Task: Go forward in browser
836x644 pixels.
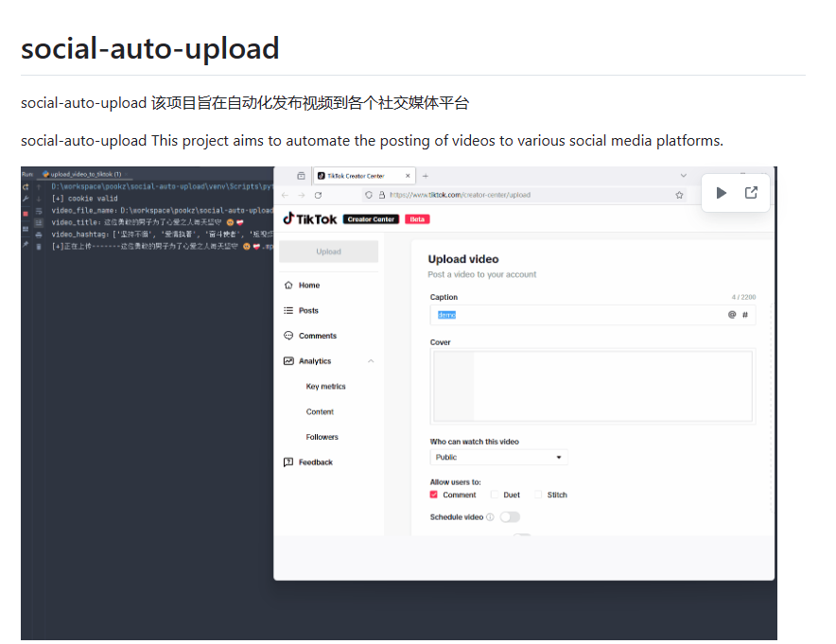Action: (302, 195)
